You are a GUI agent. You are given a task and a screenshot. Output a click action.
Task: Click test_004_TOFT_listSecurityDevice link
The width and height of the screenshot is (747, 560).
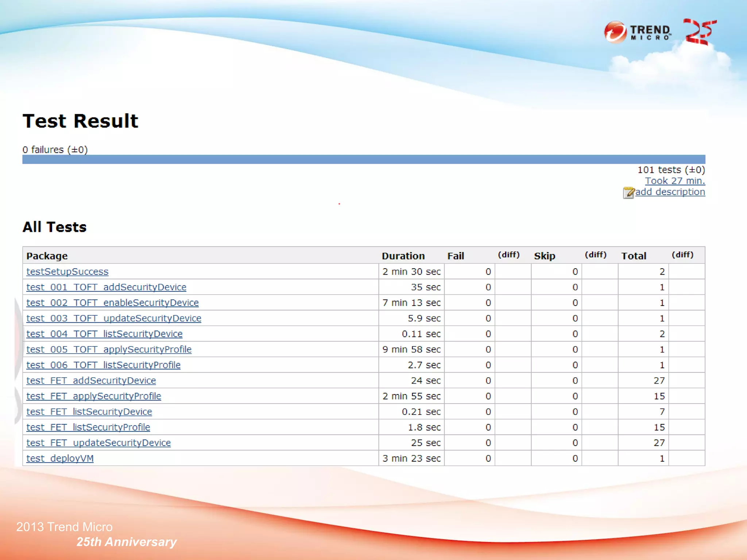click(104, 334)
